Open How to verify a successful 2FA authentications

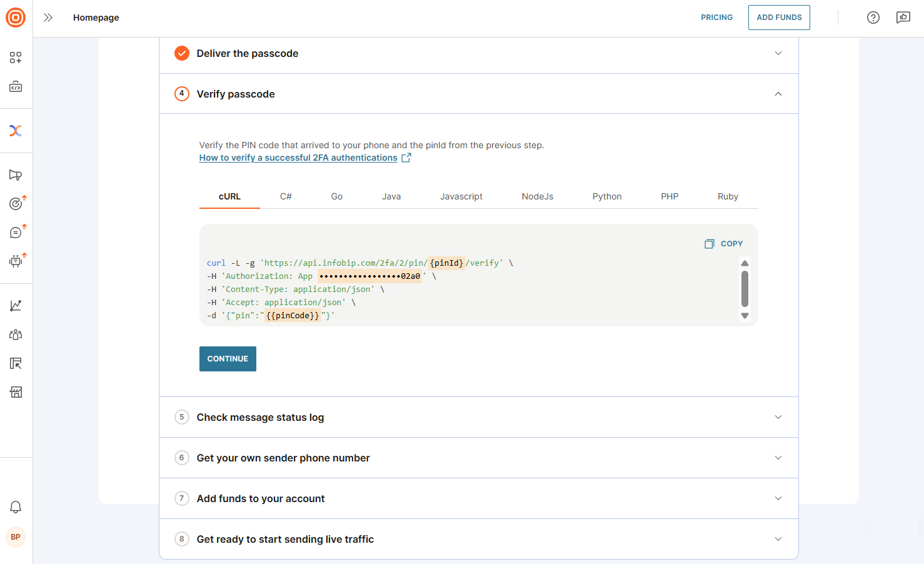click(298, 158)
